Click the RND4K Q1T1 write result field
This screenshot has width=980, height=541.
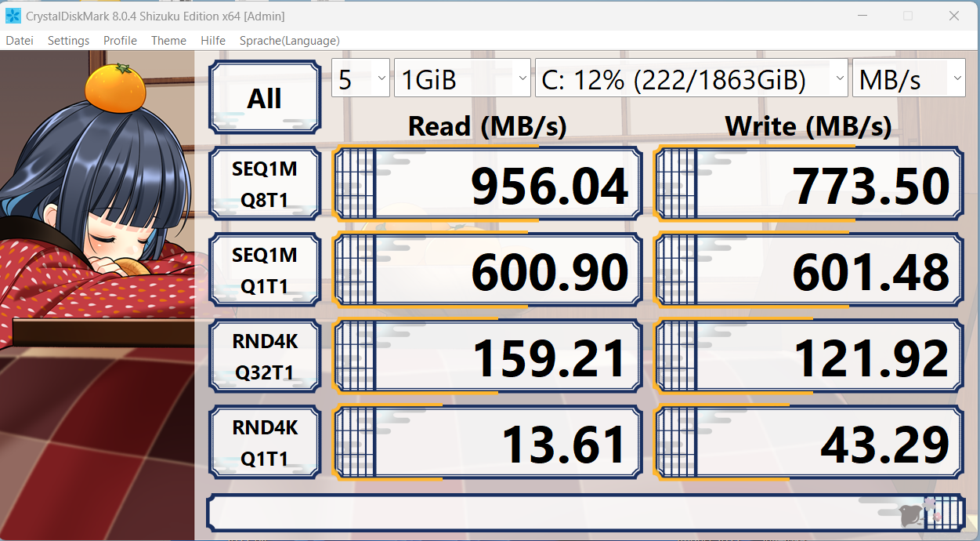[809, 441]
